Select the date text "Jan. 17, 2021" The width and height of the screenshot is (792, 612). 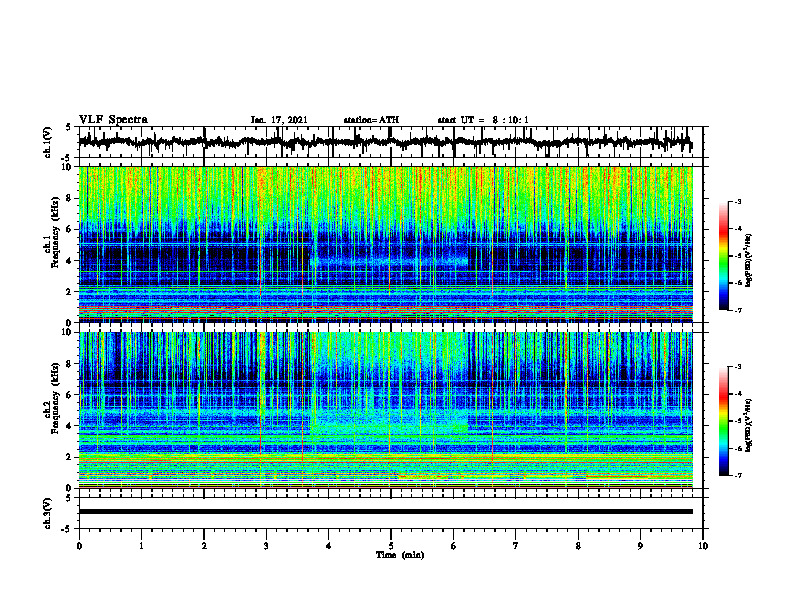(279, 120)
